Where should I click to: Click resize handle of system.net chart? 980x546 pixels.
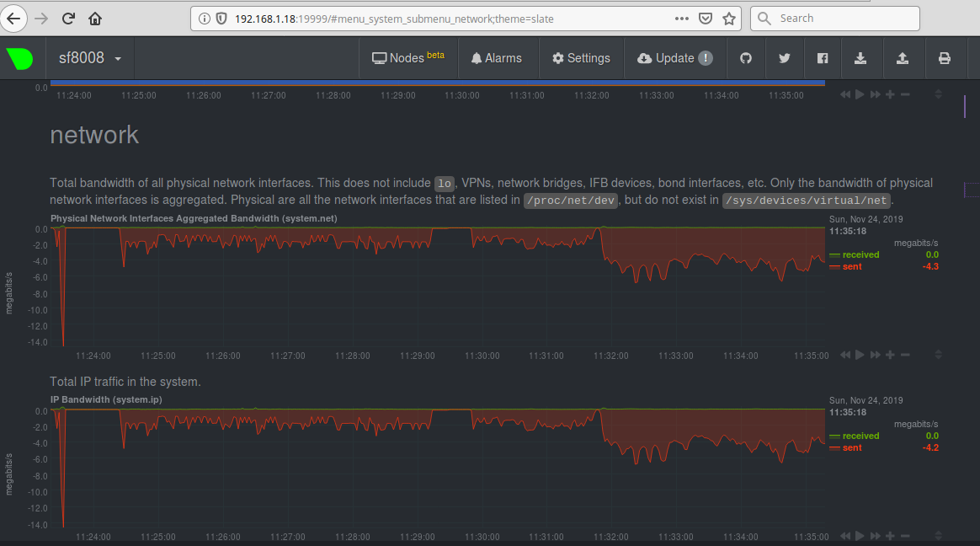click(939, 355)
